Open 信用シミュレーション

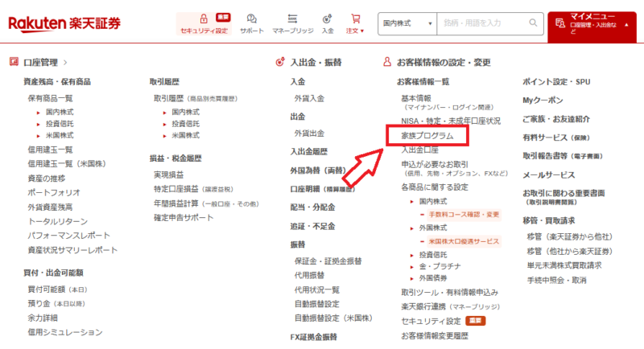click(65, 332)
